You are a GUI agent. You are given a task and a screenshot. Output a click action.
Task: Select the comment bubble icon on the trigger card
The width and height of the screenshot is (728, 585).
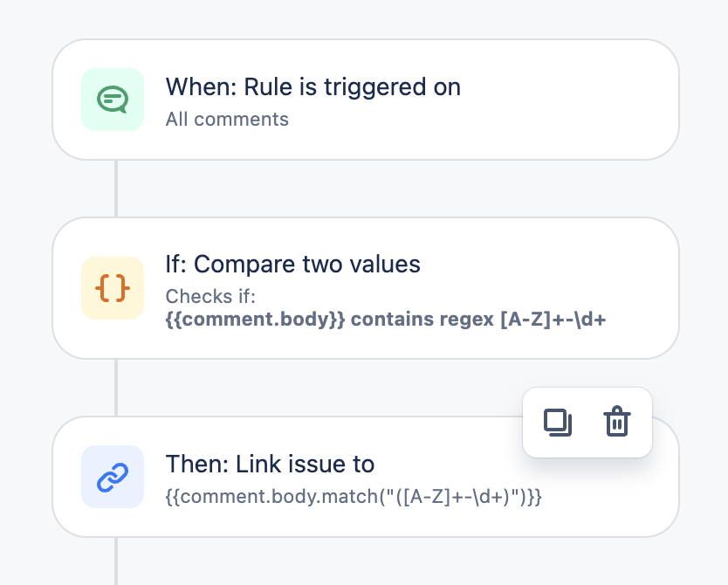(x=112, y=99)
